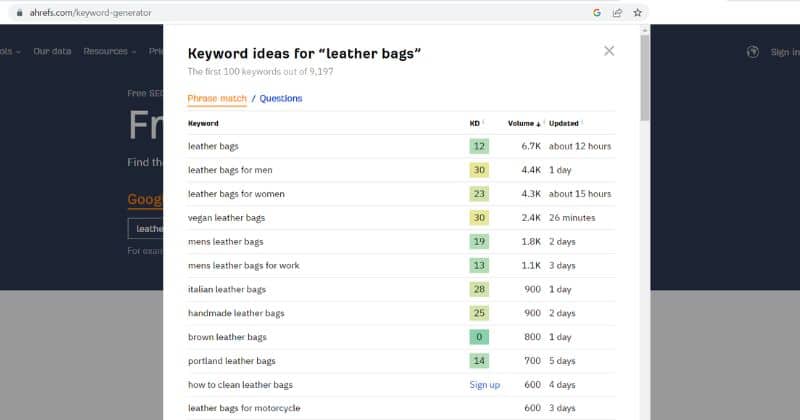
Task: Select the keyword 'leather bags for women'
Action: [236, 194]
